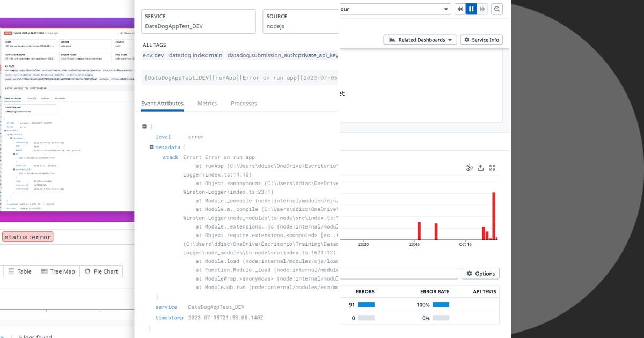Click the fast-forward arrows next to pause

click(x=482, y=9)
